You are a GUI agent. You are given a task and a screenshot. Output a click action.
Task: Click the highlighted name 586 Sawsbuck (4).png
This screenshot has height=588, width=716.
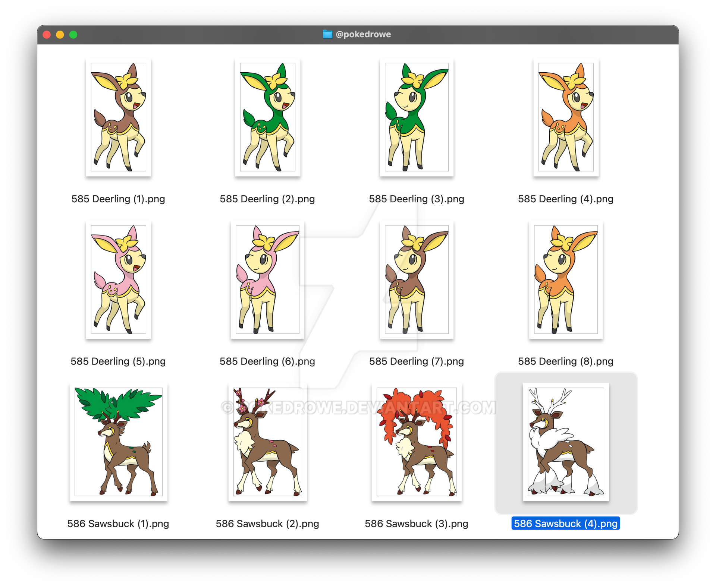tap(566, 524)
